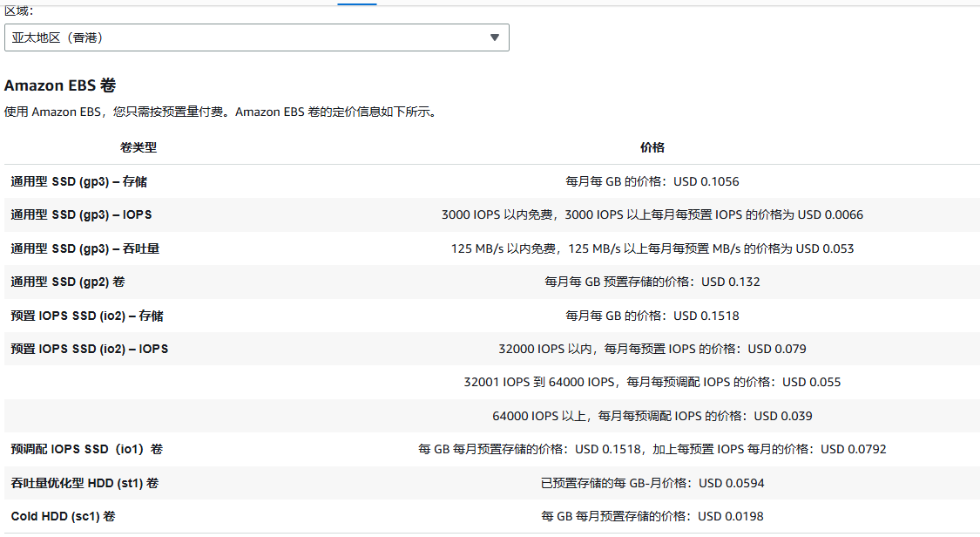Select the 预置 IOPS SSD (io2) – IOPS label
This screenshot has height=537, width=980.
(x=90, y=349)
